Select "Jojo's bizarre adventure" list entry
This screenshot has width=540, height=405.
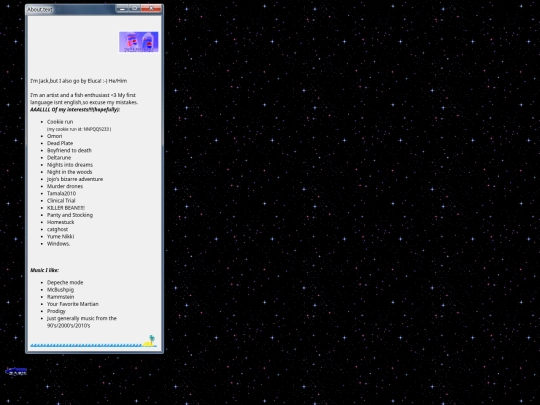click(x=75, y=179)
